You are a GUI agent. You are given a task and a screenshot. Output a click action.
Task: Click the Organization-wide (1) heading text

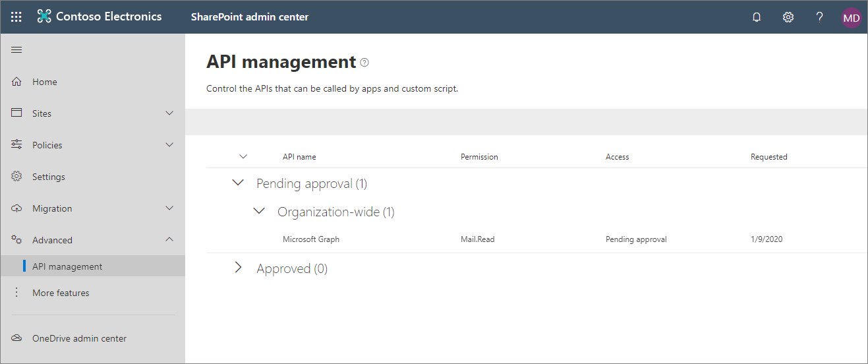click(x=336, y=212)
